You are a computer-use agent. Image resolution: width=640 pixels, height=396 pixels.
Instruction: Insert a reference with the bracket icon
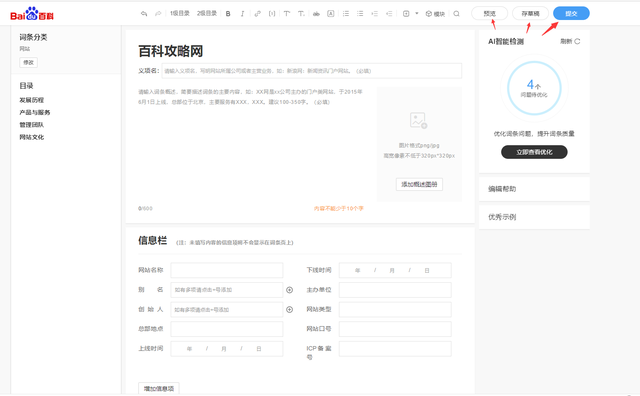(272, 13)
